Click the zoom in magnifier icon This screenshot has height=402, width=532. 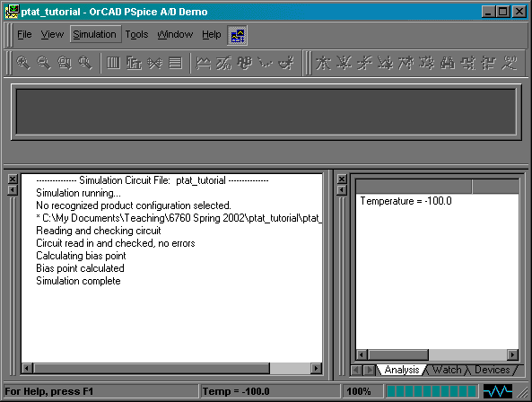click(23, 63)
